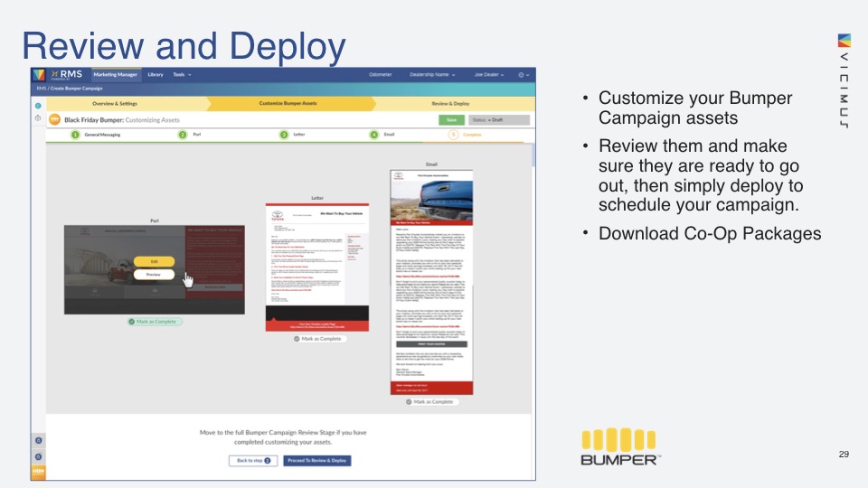Click the Odometer link in the header
Image resolution: width=868 pixels, height=488 pixels.
tap(381, 75)
